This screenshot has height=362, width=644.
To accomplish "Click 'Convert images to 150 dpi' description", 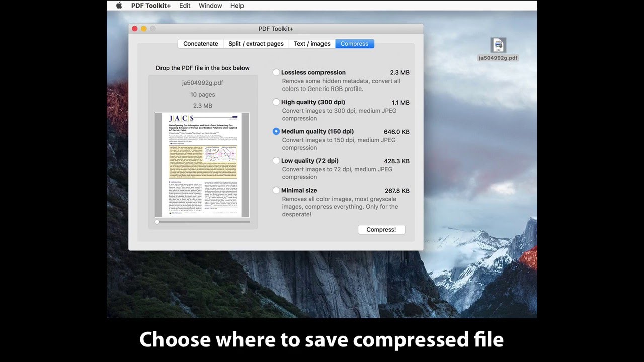I will point(339,144).
